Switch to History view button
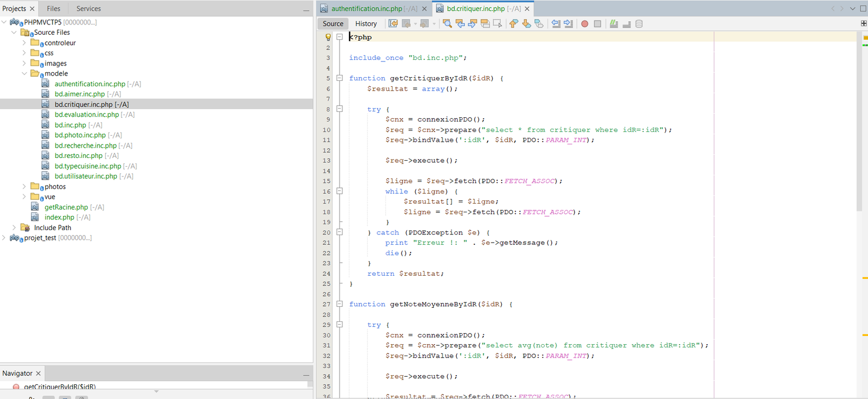868x399 pixels. (x=366, y=23)
